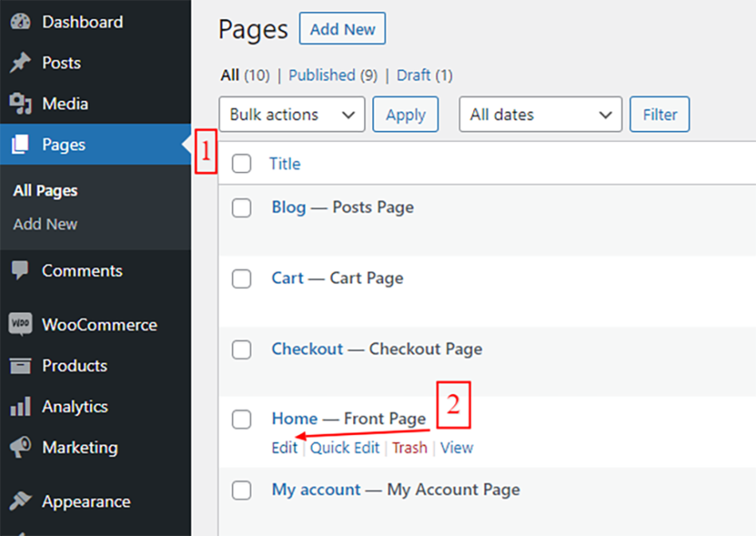Open Products via the archive box icon

tap(20, 366)
